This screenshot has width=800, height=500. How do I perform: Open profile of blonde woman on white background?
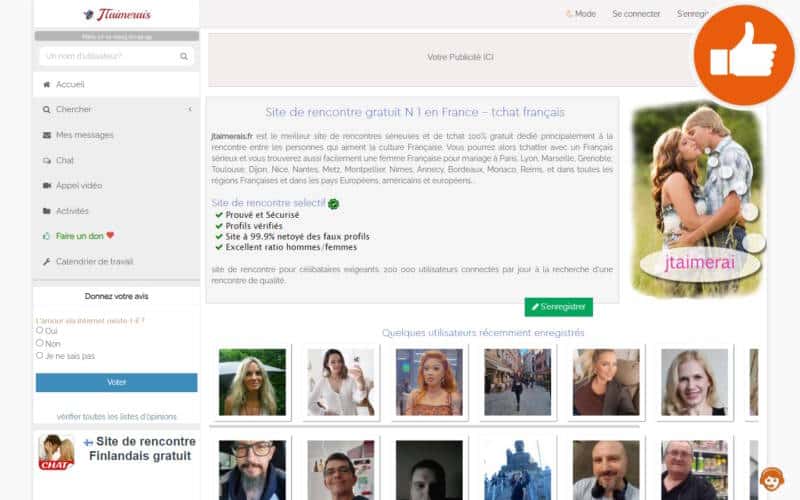point(694,382)
